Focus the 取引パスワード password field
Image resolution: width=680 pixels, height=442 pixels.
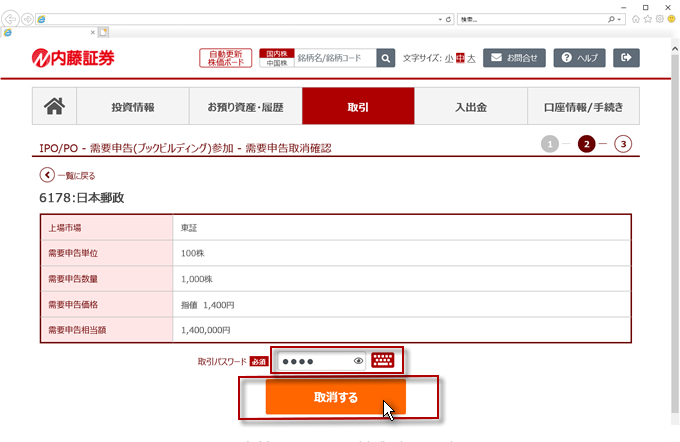(x=321, y=361)
